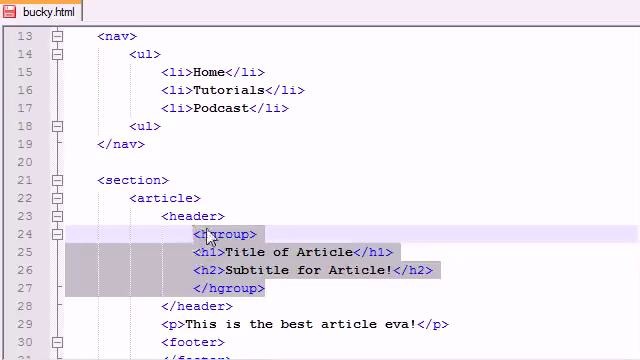Collapse the ul block on line 14
This screenshot has width=640, height=360.
click(57, 54)
